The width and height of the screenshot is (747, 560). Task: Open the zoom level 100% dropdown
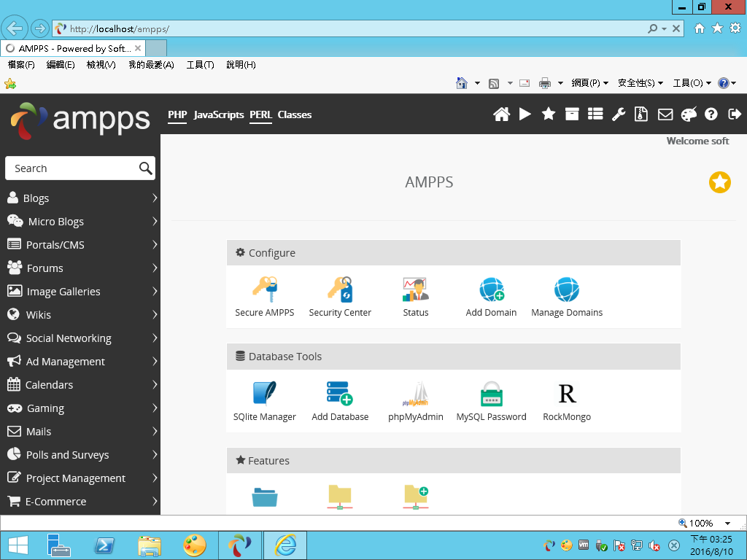(727, 524)
